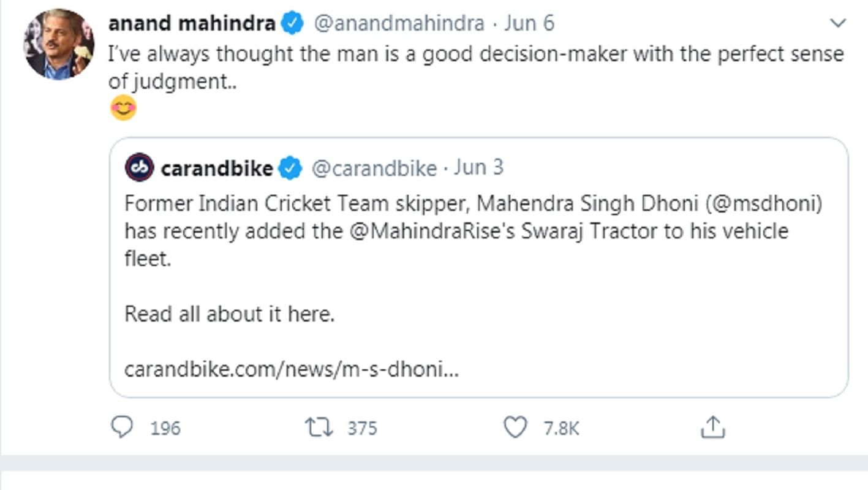Image resolution: width=868 pixels, height=490 pixels.
Task: Retweet this anand mahindra tweet
Action: [x=319, y=427]
